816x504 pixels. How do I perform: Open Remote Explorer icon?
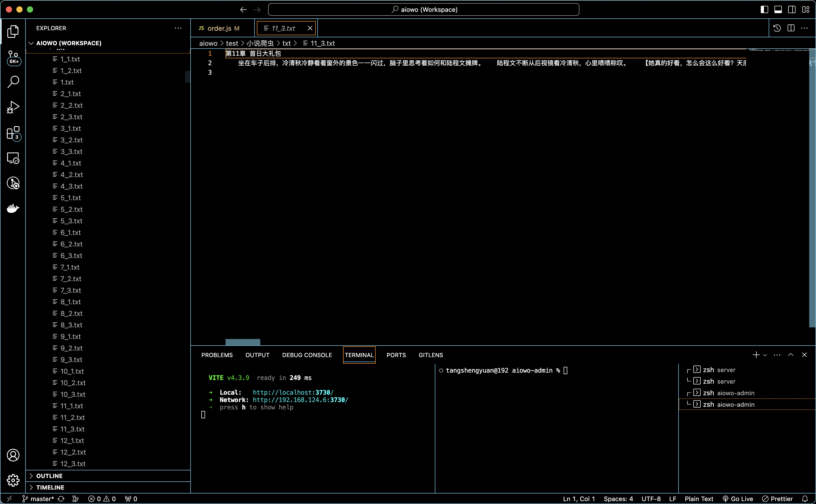point(13,158)
